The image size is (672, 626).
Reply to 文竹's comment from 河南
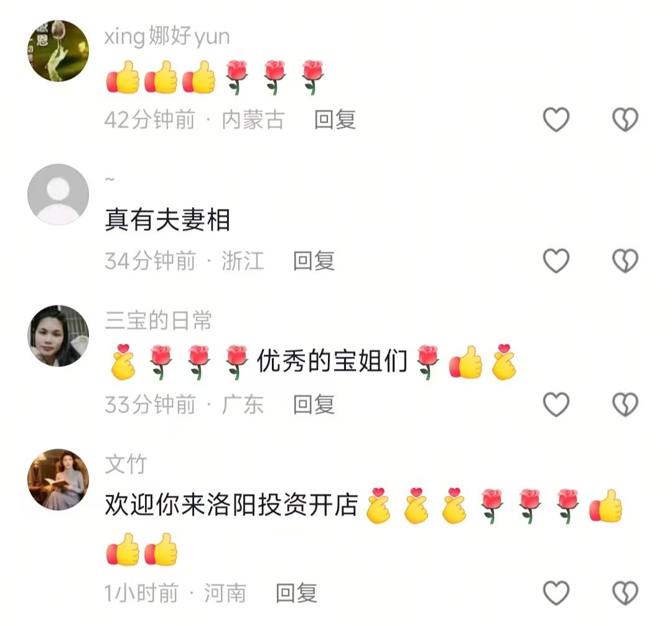tap(297, 593)
